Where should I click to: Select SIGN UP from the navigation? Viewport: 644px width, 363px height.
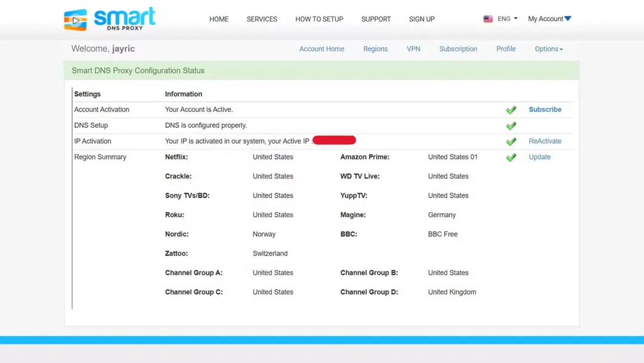click(422, 19)
